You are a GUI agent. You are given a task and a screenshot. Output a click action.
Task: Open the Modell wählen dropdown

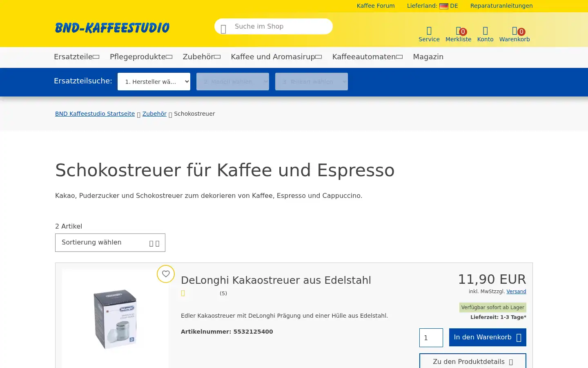[x=233, y=81]
